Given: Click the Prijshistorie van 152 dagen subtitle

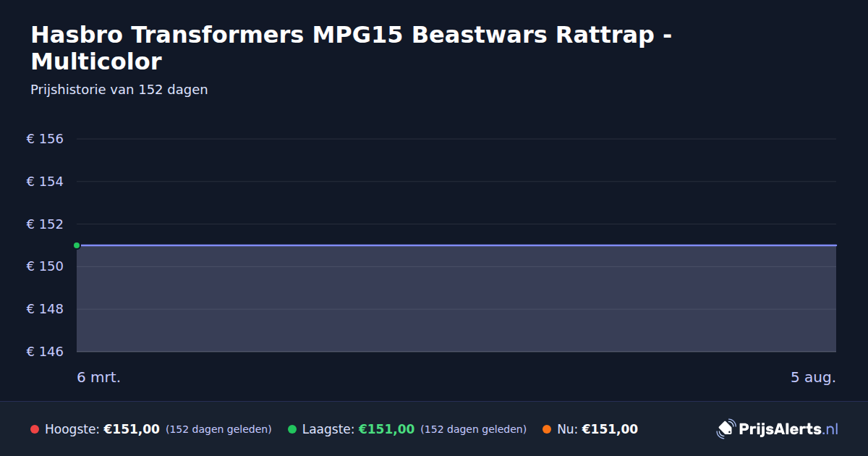Looking at the screenshot, I should [119, 90].
